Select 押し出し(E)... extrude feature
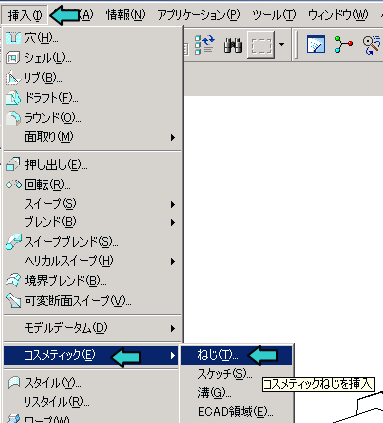Screen dimensions: 383x423 pyautogui.click(x=93, y=165)
